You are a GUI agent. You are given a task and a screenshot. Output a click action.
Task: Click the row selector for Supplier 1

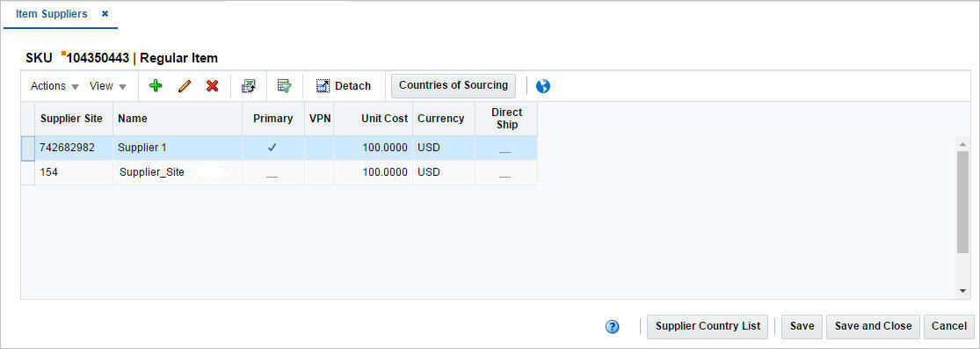pyautogui.click(x=27, y=149)
